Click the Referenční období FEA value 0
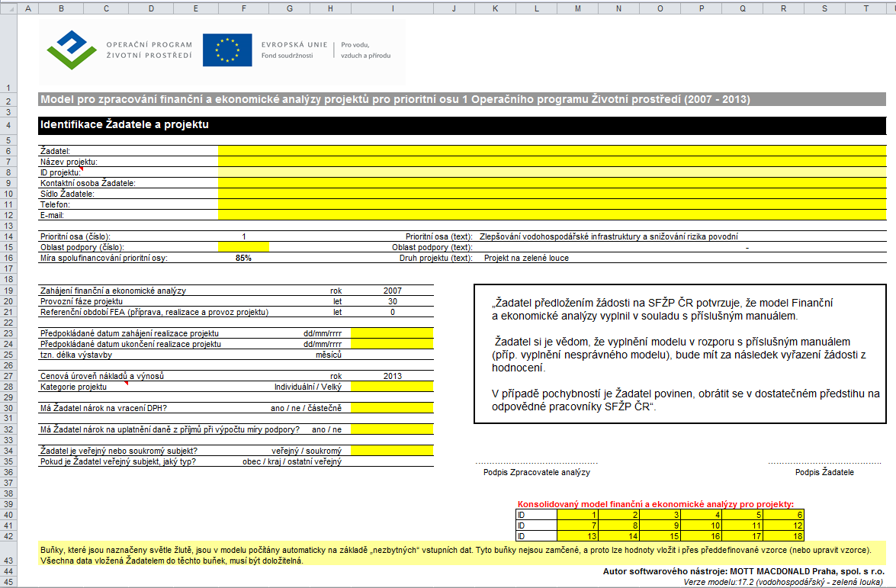 tap(393, 312)
